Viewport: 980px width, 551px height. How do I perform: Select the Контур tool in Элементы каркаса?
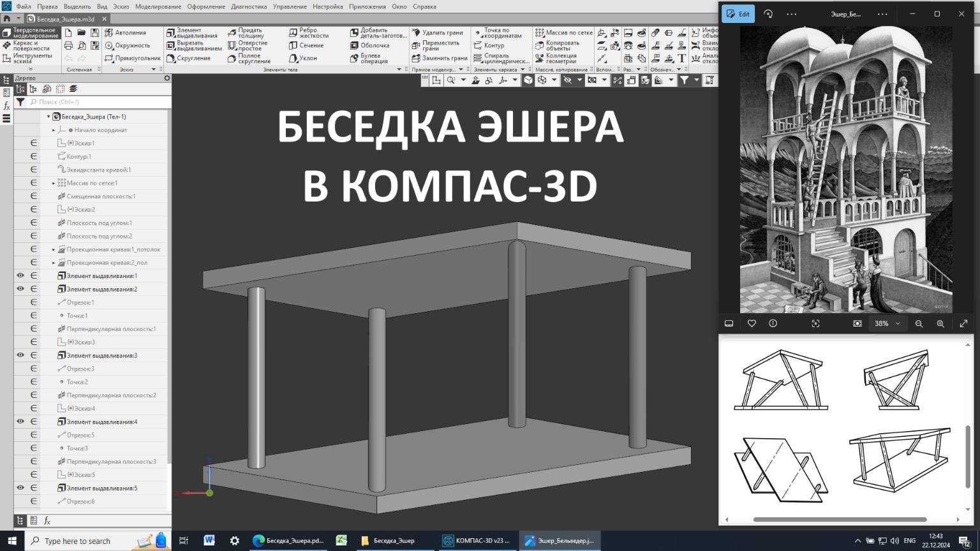coord(489,45)
